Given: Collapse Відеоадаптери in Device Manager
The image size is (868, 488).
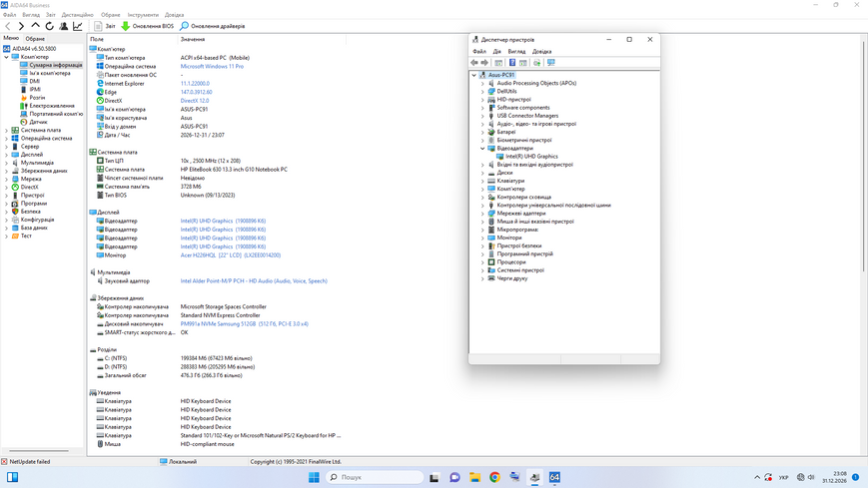Looking at the screenshot, I should pyautogui.click(x=482, y=149).
